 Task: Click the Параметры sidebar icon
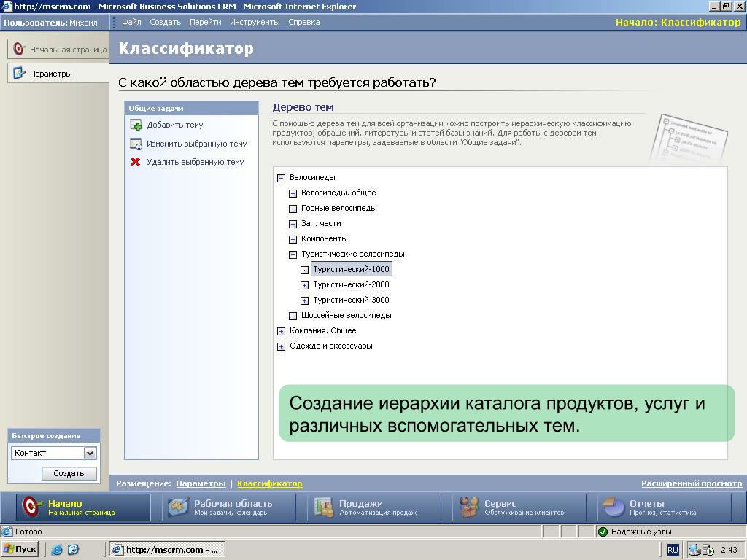tap(19, 74)
